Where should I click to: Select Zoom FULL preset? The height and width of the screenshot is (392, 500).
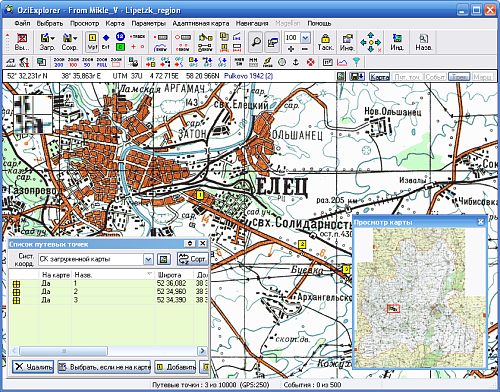tap(102, 62)
